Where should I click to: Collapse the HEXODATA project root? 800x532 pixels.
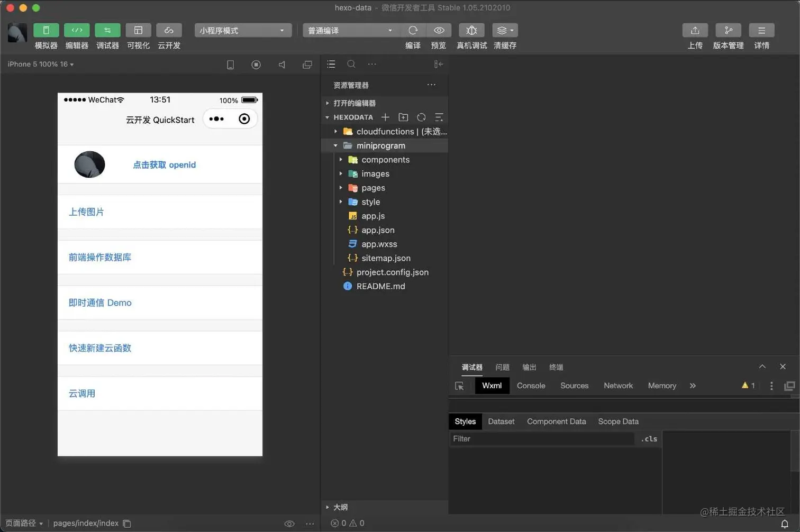pyautogui.click(x=349, y=117)
